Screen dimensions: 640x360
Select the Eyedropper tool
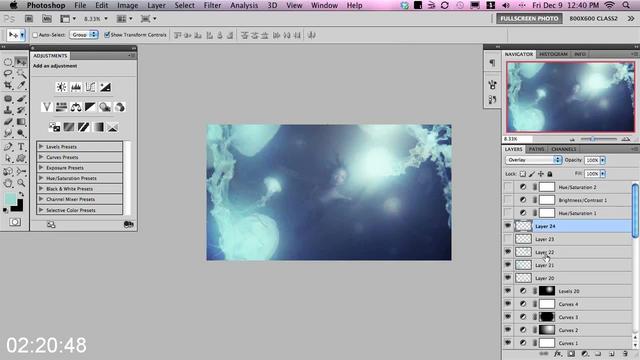[x=21, y=85]
